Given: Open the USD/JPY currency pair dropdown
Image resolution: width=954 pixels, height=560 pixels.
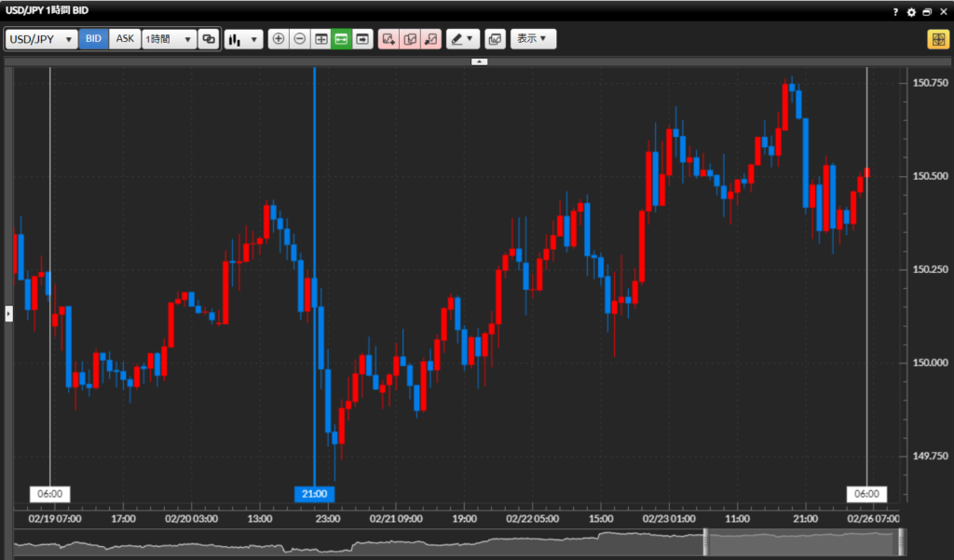Looking at the screenshot, I should coord(42,39).
